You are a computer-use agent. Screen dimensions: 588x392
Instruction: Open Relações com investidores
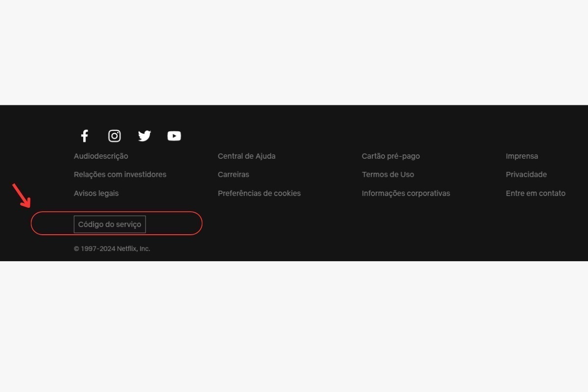point(120,174)
